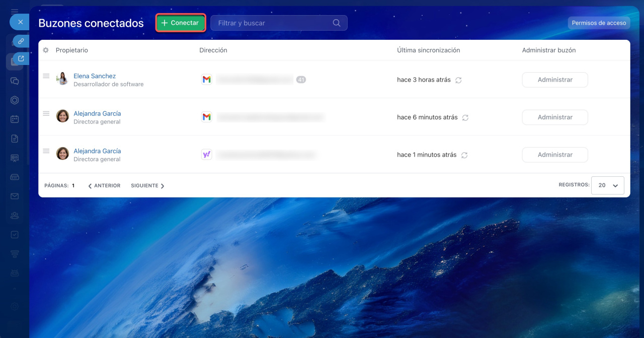Expand the Registros 20 dropdown

[x=608, y=185]
